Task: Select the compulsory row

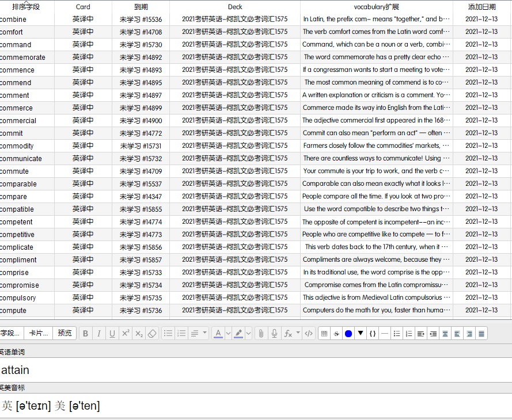Action: tap(255, 297)
